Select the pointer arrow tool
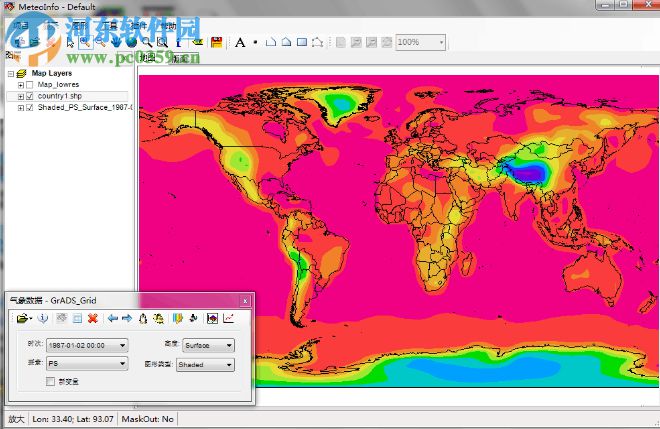660x429 pixels. [70, 42]
